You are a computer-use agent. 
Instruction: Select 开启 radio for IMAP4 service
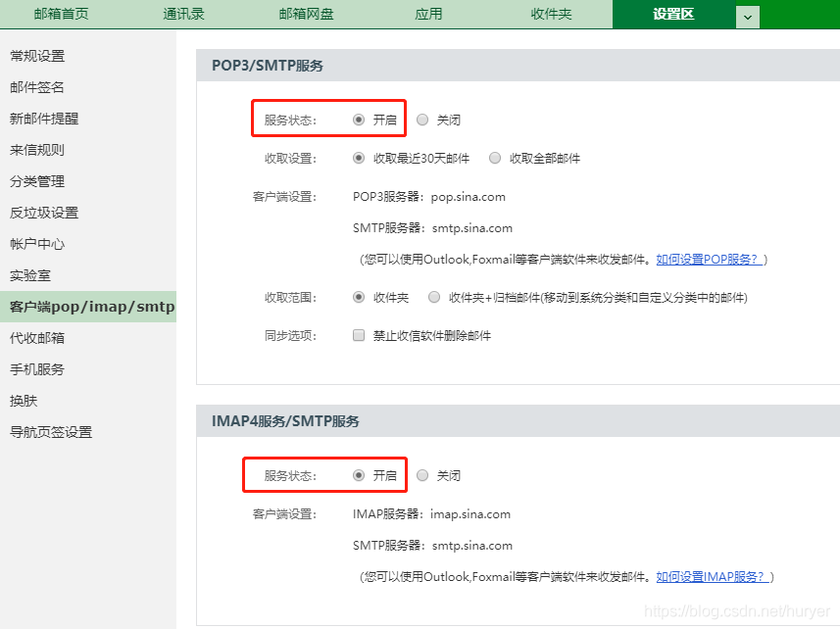click(x=359, y=475)
